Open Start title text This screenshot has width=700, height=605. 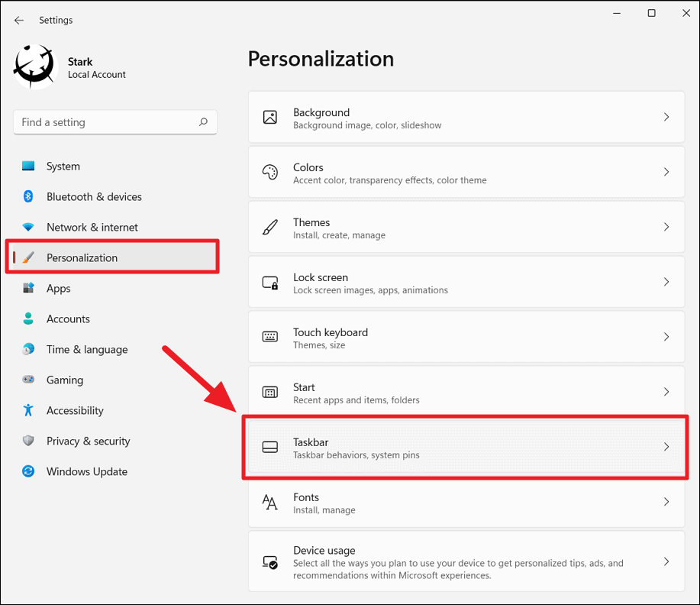tap(304, 387)
